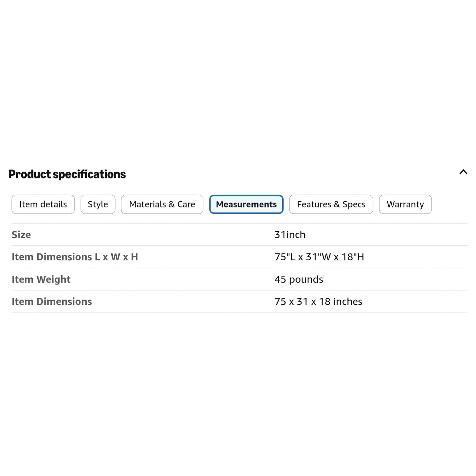This screenshot has height=476, width=476.
Task: Show the Features & Specs tab
Action: [x=331, y=204]
